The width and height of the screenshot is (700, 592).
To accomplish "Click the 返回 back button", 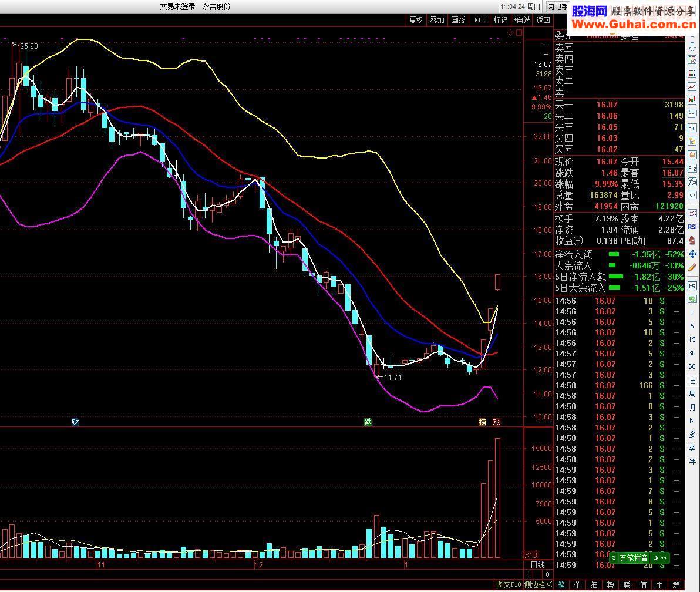I will pyautogui.click(x=543, y=20).
